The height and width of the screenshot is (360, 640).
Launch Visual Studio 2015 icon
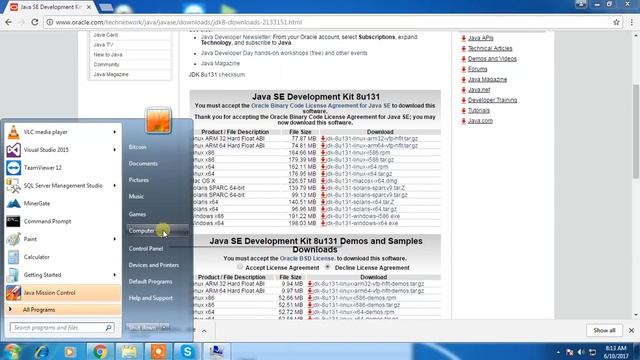pyautogui.click(x=13, y=150)
